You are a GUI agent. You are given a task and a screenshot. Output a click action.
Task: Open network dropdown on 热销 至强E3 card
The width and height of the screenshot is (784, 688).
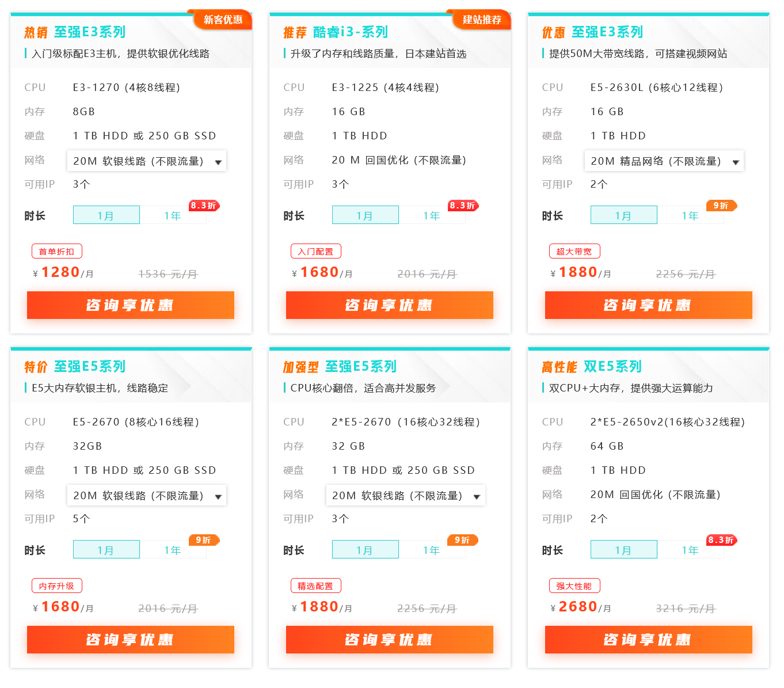point(147,161)
